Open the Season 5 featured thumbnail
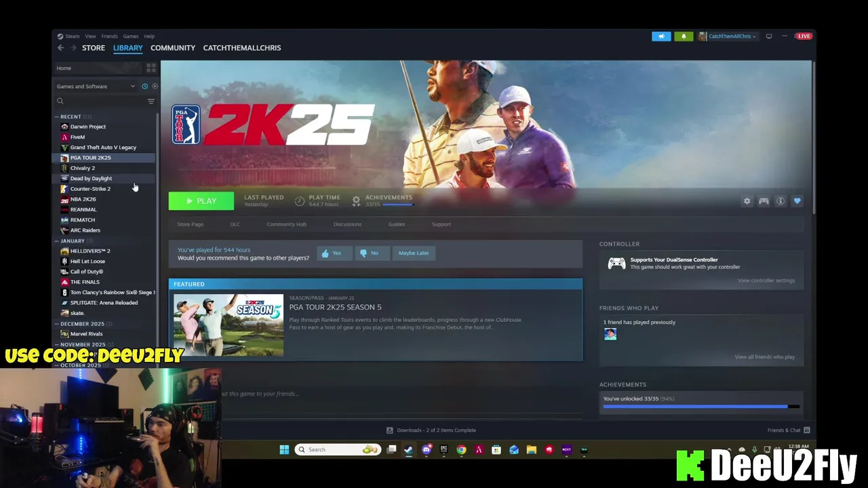The height and width of the screenshot is (488, 868). [x=229, y=325]
